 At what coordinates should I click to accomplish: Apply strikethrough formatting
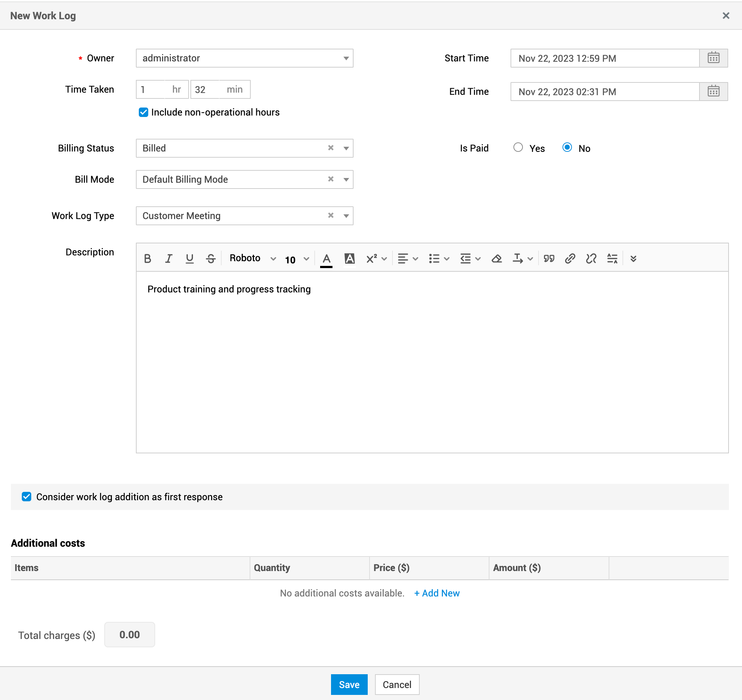pyautogui.click(x=210, y=259)
